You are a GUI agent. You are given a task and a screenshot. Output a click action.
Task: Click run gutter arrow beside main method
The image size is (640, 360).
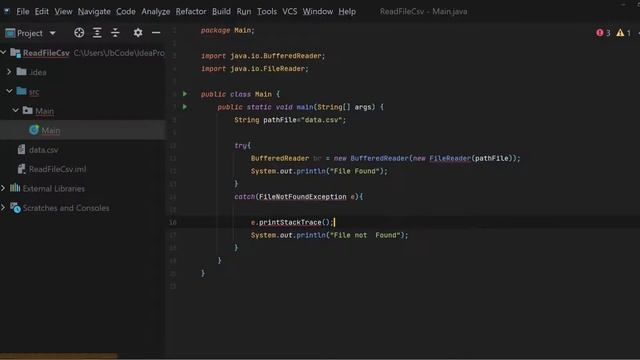point(185,107)
